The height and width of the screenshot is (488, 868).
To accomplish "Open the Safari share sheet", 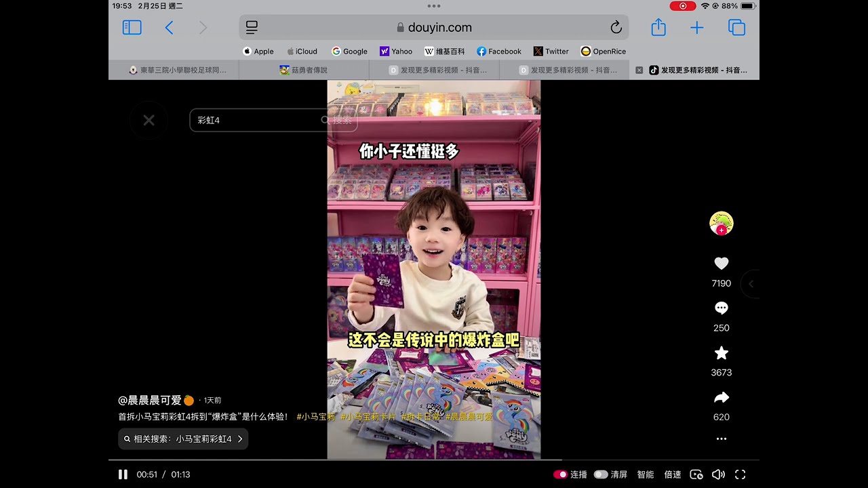I will [x=658, y=27].
